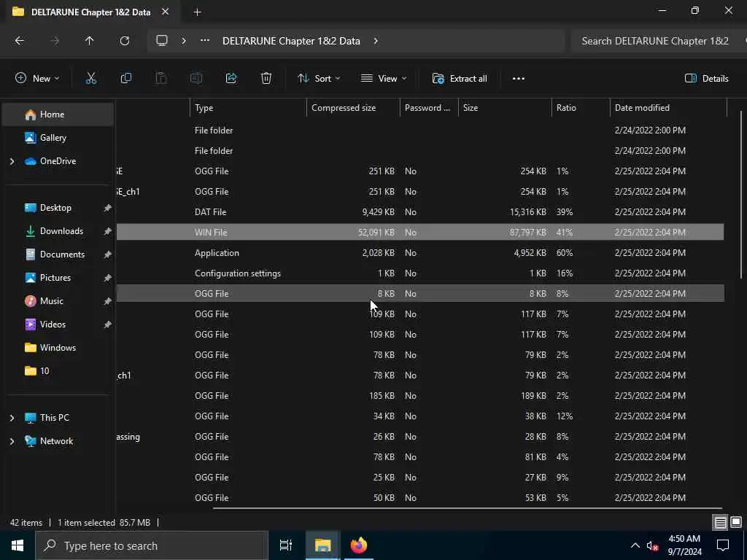Viewport: 747px width, 560px height.
Task: Open the Sort options dropdown
Action: tap(319, 79)
